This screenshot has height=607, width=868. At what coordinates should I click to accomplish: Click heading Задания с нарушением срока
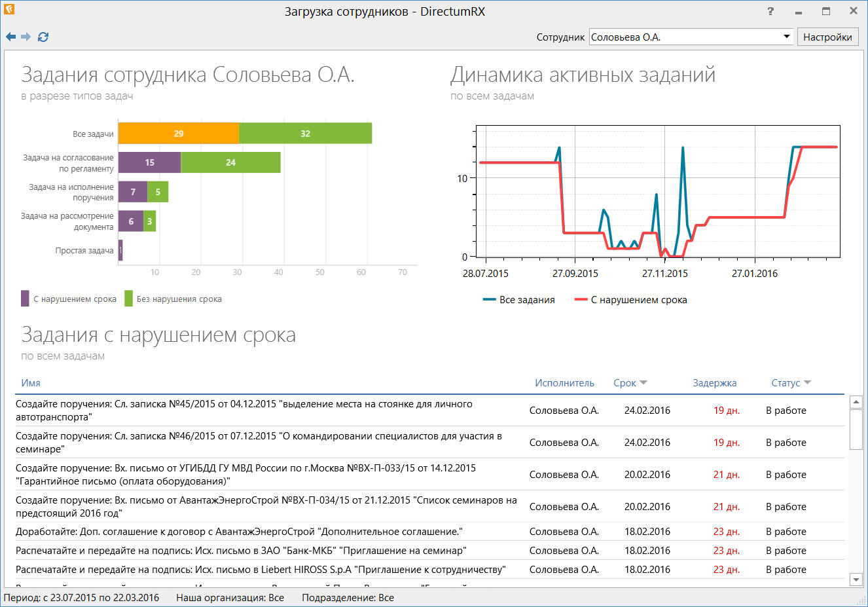click(158, 335)
